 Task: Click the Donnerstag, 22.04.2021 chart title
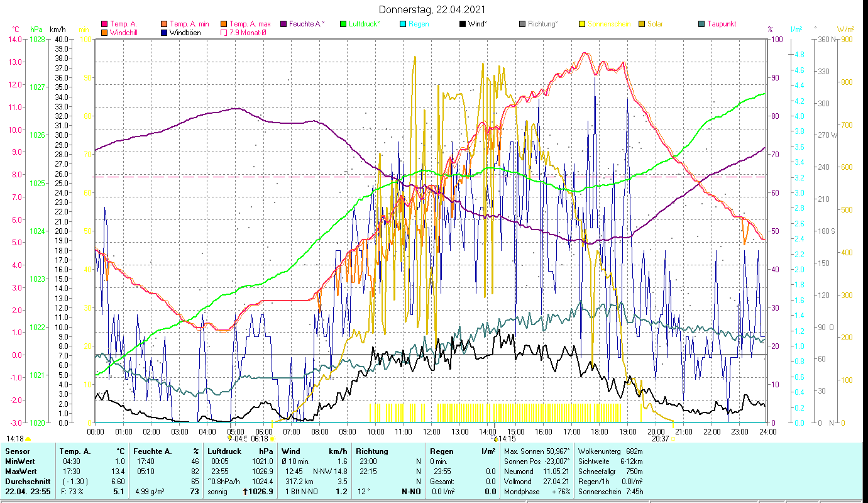tap(433, 10)
